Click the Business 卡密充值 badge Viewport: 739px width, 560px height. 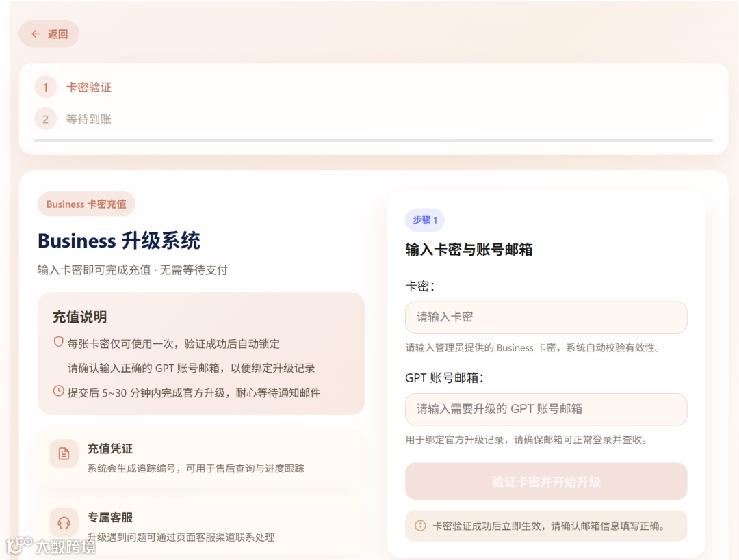86,204
